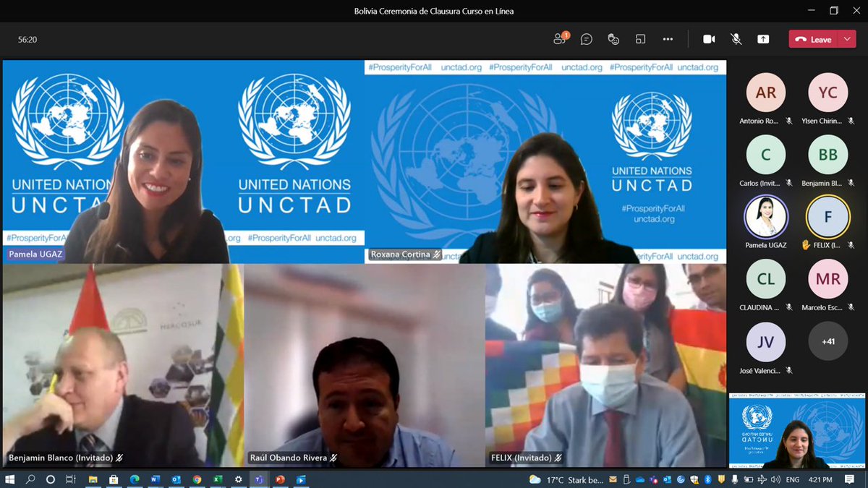Open clock showing 4:21 PM
Screen dimensions: 868x488
pyautogui.click(x=820, y=479)
